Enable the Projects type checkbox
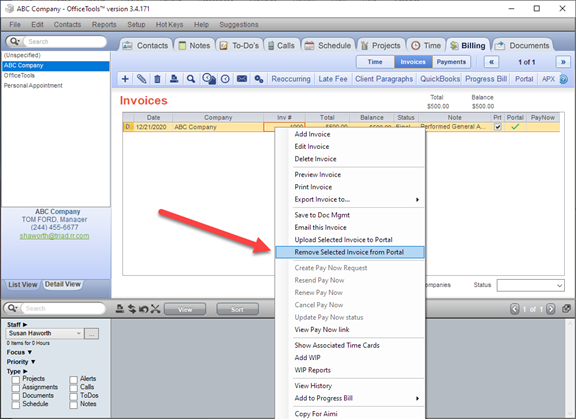576x419 pixels. tap(16, 379)
